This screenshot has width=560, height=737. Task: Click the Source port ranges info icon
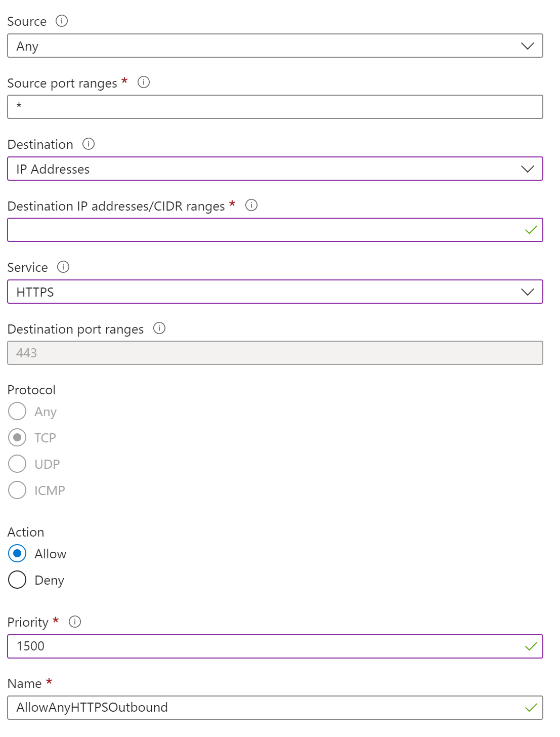pyautogui.click(x=143, y=83)
